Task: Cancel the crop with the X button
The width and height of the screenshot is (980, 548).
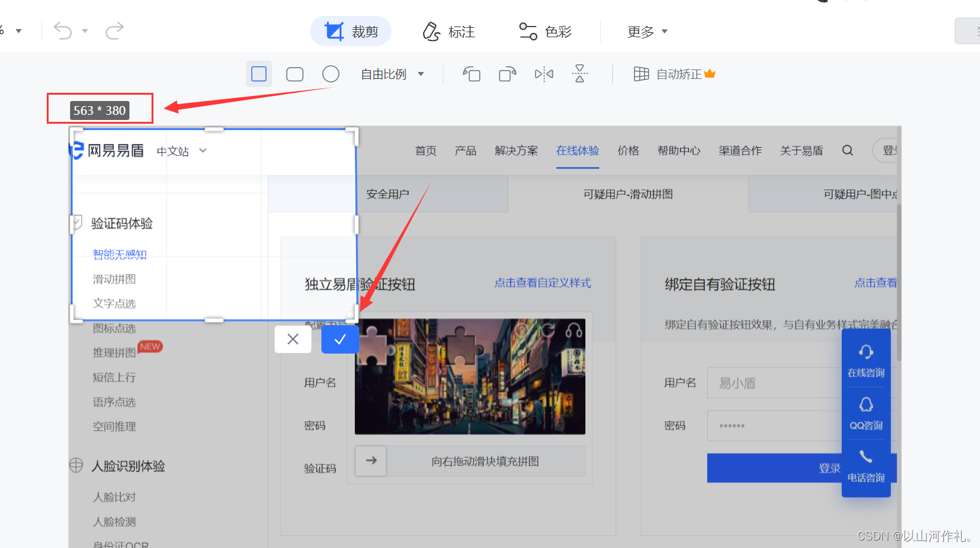Action: click(293, 340)
